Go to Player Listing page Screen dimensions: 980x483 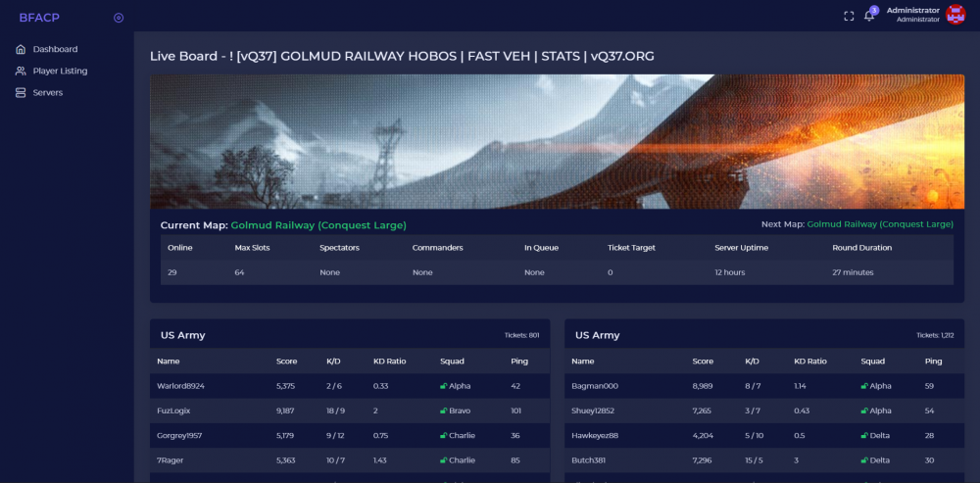[60, 71]
